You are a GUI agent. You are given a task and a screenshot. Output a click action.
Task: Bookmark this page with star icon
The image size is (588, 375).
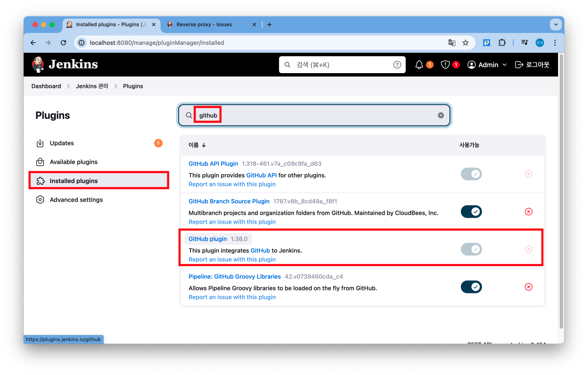(465, 43)
